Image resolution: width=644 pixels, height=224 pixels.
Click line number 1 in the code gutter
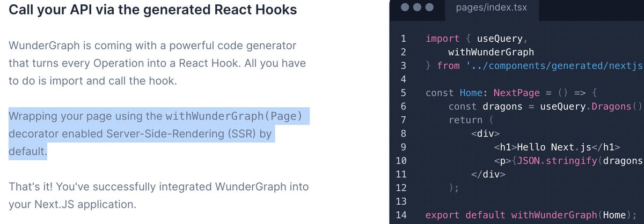(x=403, y=39)
